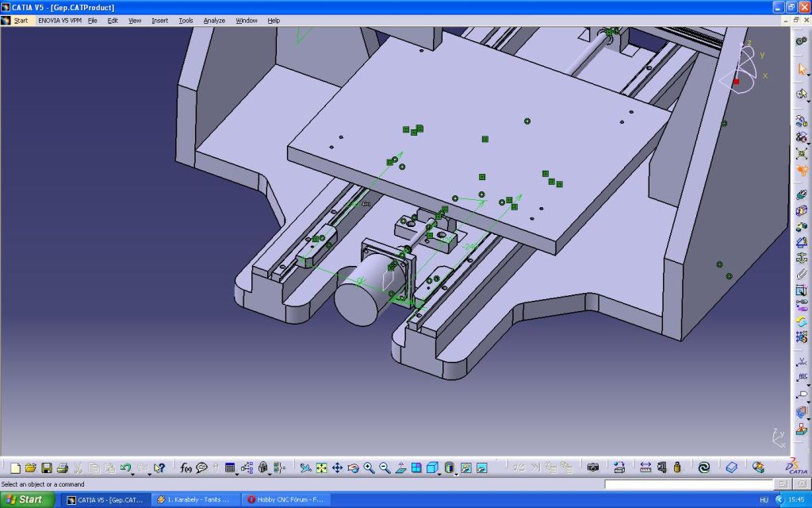Click the camera Capture icon
This screenshot has height=508, width=812.
[592, 468]
